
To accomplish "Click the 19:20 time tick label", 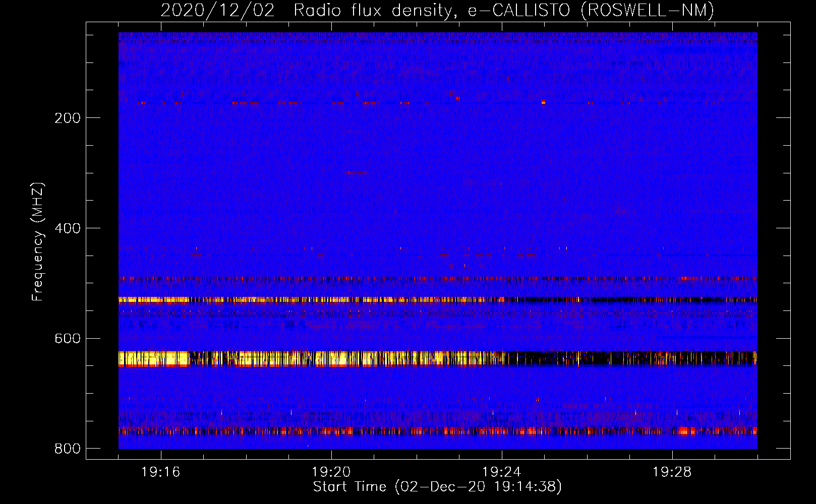I will [331, 472].
